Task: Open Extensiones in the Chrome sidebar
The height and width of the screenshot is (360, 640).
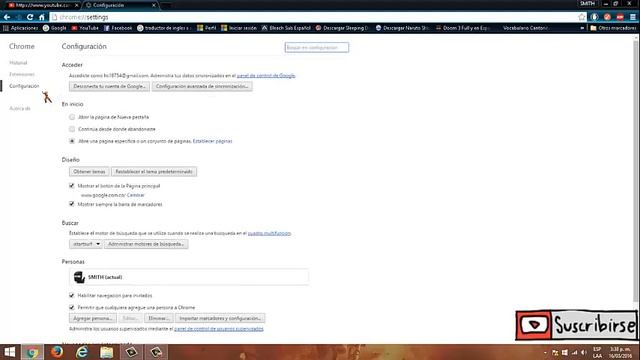Action: (22, 74)
